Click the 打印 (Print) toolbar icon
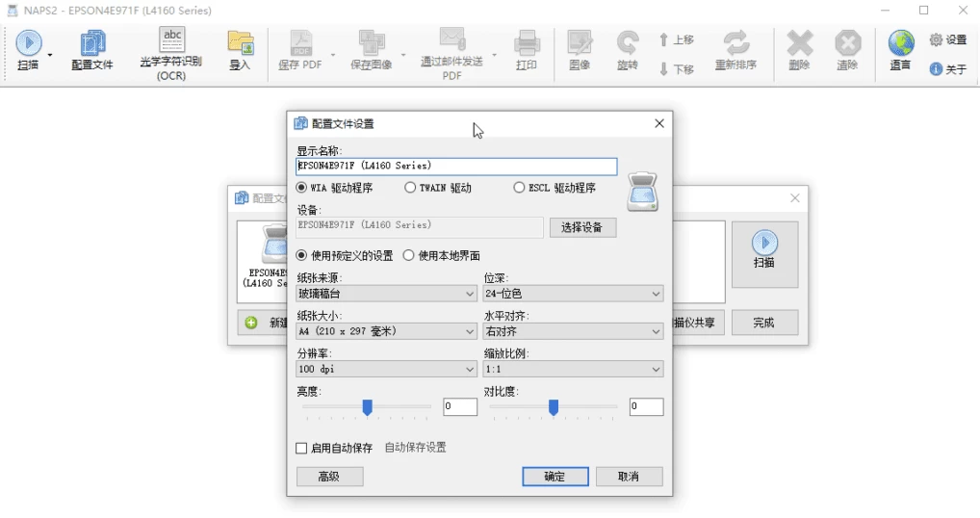980x518 pixels. click(527, 43)
